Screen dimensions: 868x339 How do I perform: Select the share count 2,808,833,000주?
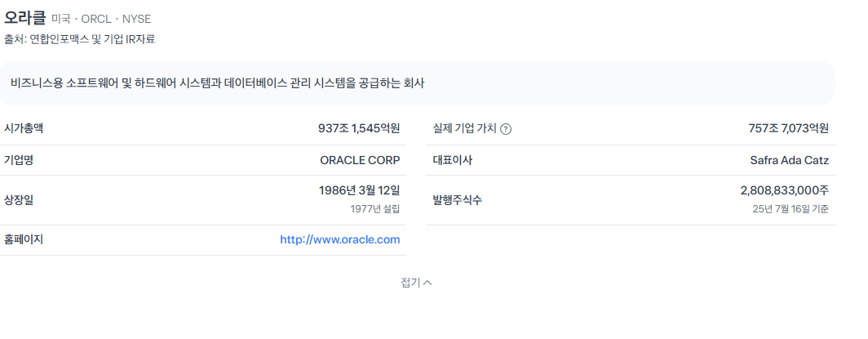(x=785, y=190)
